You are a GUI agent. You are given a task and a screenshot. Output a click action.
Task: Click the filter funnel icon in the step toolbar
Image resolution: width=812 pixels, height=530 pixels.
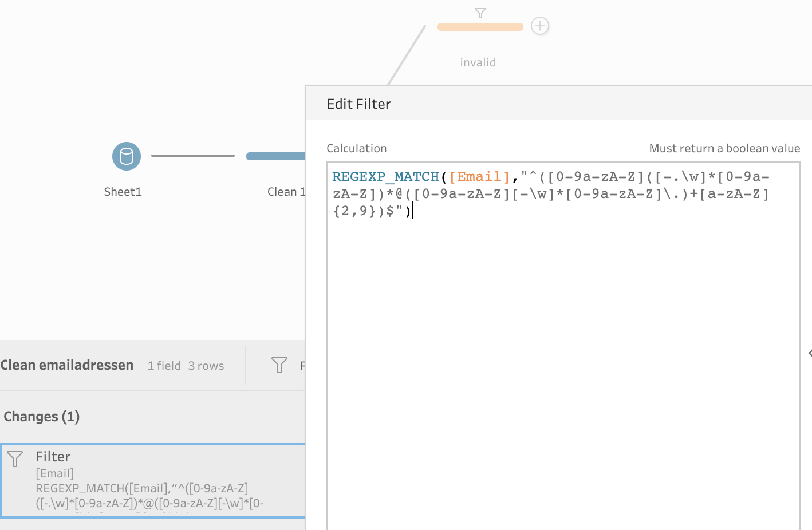coord(279,365)
